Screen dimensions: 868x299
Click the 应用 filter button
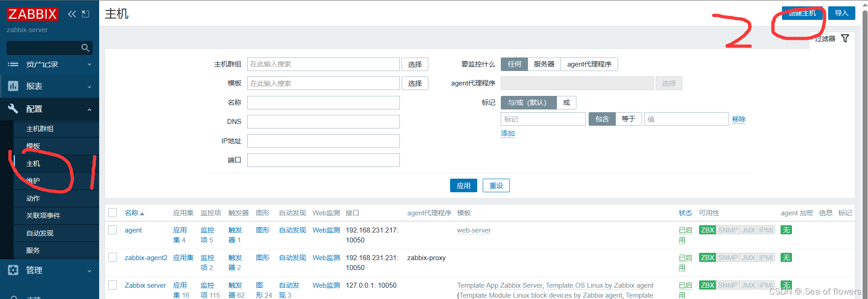pyautogui.click(x=464, y=185)
